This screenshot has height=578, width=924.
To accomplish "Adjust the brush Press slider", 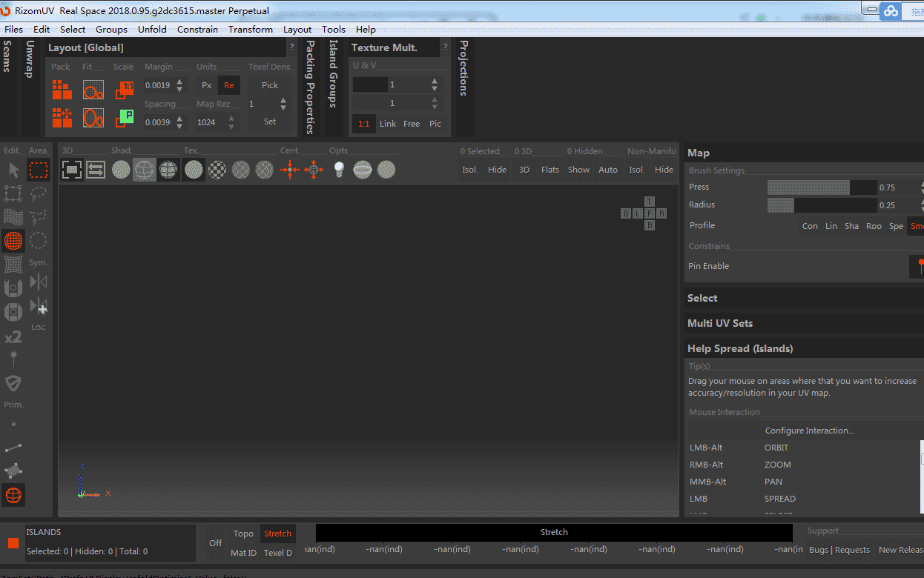I will (821, 187).
